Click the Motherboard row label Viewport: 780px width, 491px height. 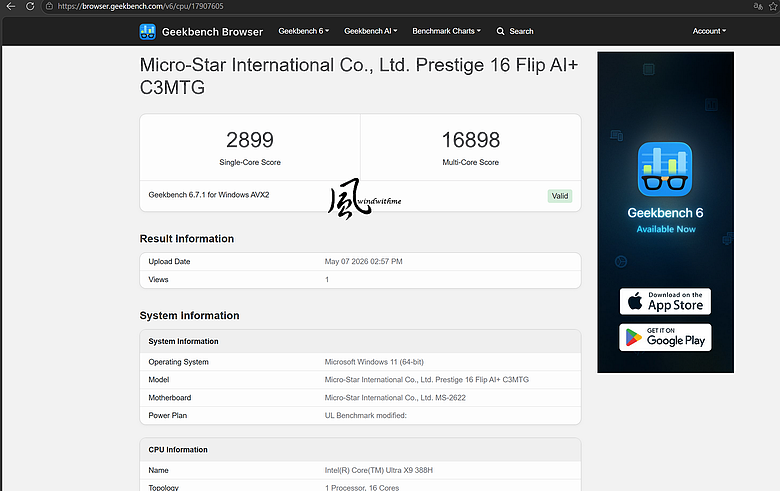(170, 397)
